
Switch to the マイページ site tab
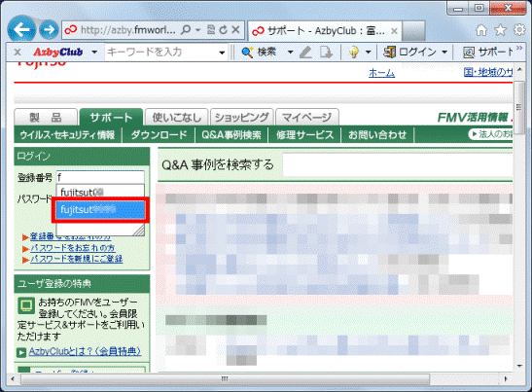click(x=307, y=118)
